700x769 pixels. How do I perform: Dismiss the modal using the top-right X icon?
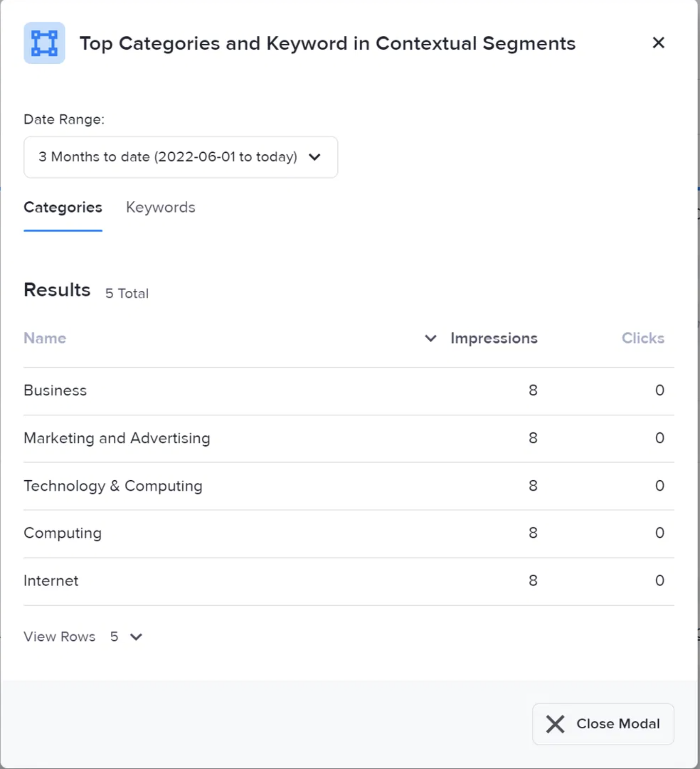coord(658,43)
